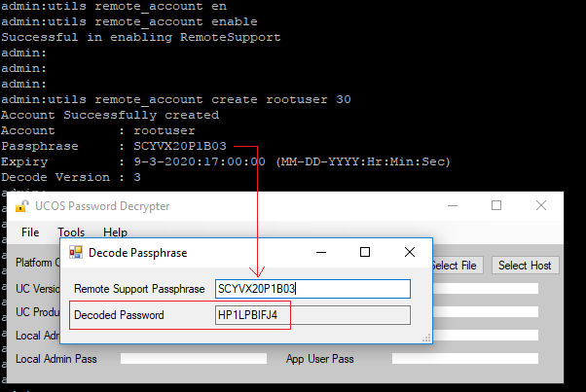Open the File menu
The image size is (586, 392).
click(x=30, y=232)
